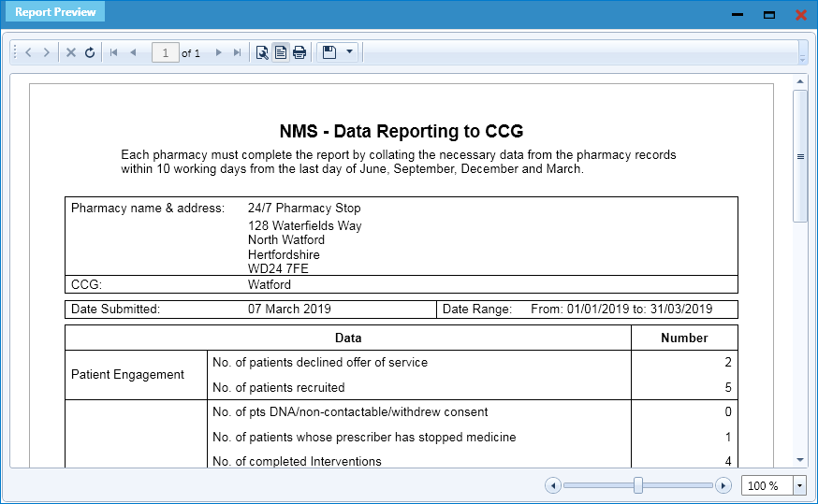Jump to first page of report

click(114, 52)
